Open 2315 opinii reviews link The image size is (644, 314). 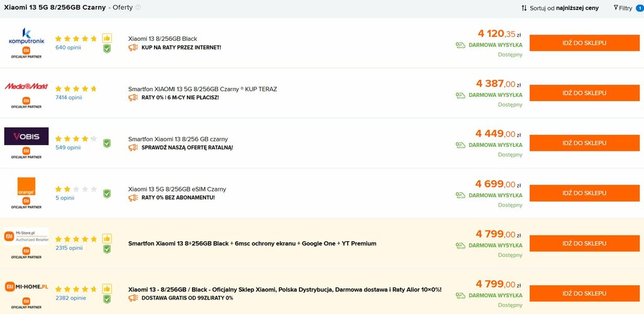(x=69, y=248)
